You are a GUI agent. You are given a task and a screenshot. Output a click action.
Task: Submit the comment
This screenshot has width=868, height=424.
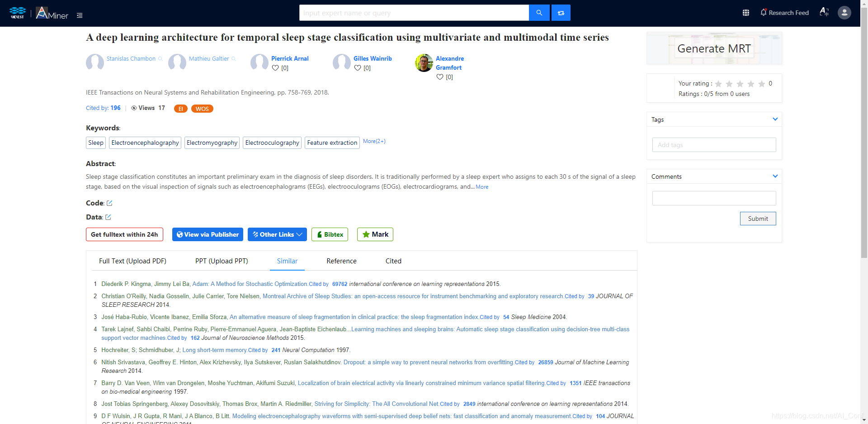point(758,219)
